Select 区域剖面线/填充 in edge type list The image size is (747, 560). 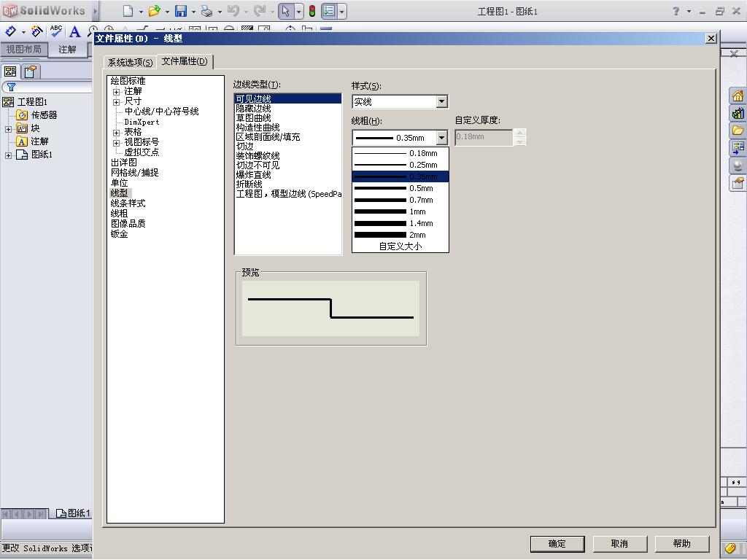268,137
